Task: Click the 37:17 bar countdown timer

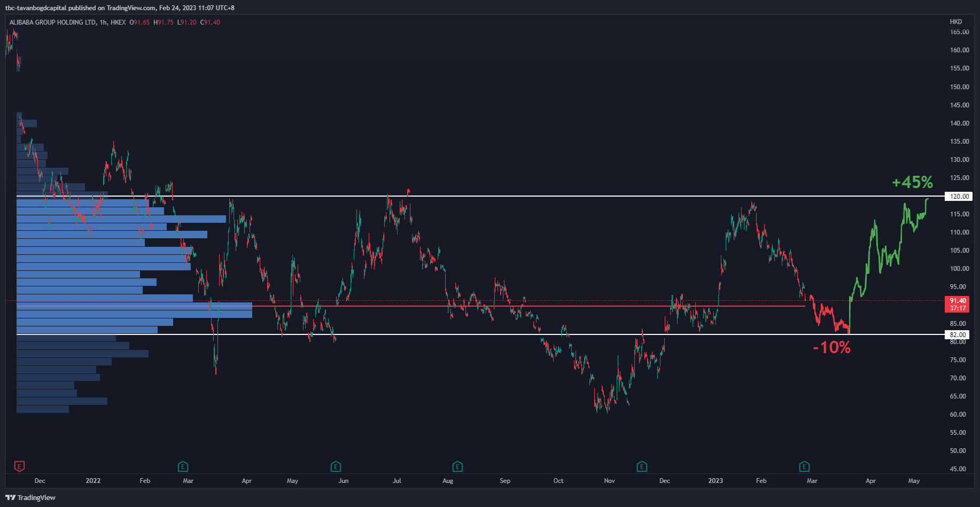Action: pos(958,308)
